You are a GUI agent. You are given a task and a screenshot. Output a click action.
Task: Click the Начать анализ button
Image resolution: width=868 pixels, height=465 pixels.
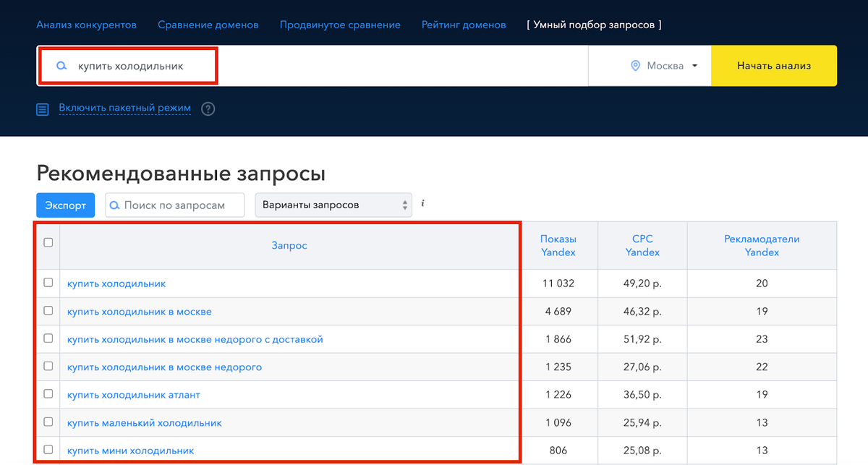coord(773,65)
